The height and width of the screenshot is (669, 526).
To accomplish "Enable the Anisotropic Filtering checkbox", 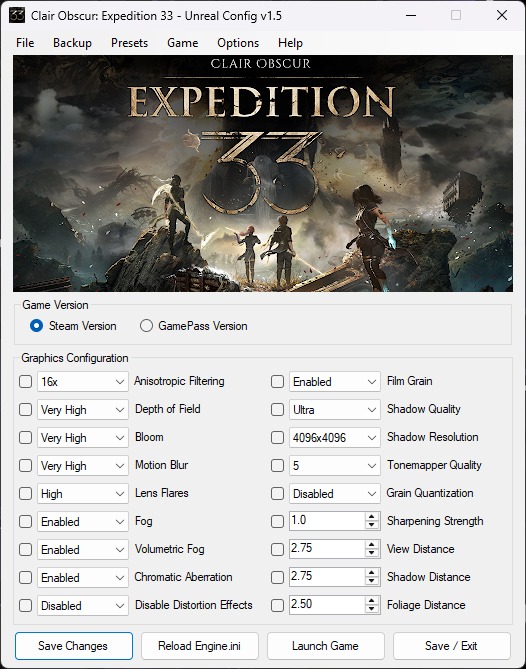I will tap(26, 381).
